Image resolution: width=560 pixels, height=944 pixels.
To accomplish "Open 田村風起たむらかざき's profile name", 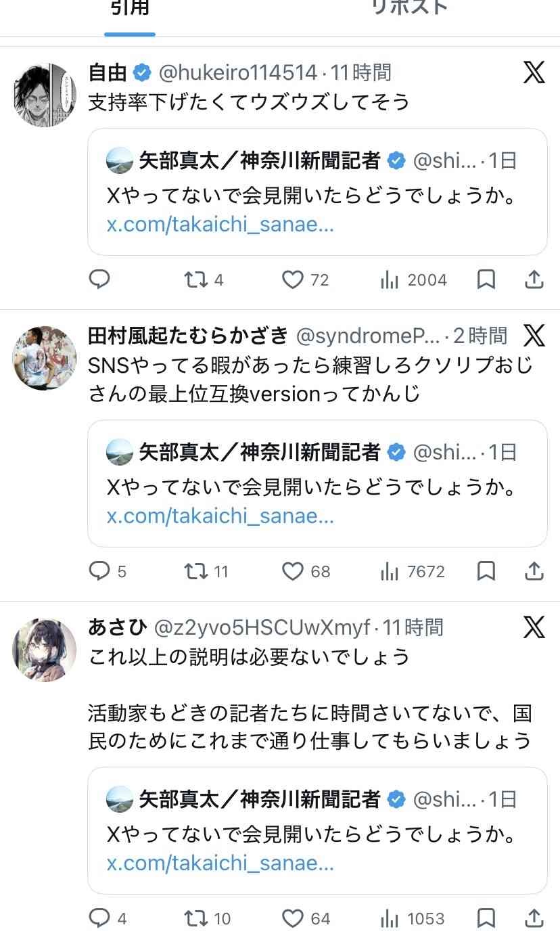I will [188, 335].
